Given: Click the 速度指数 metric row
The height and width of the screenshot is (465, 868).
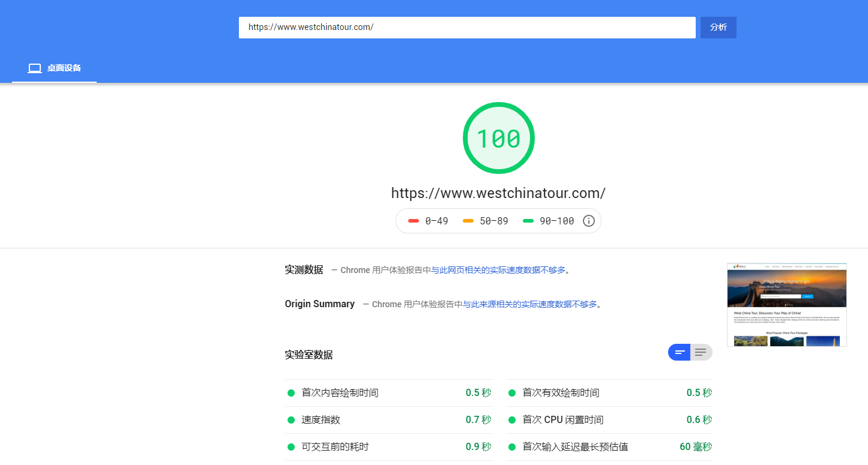Looking at the screenshot, I should coord(388,420).
